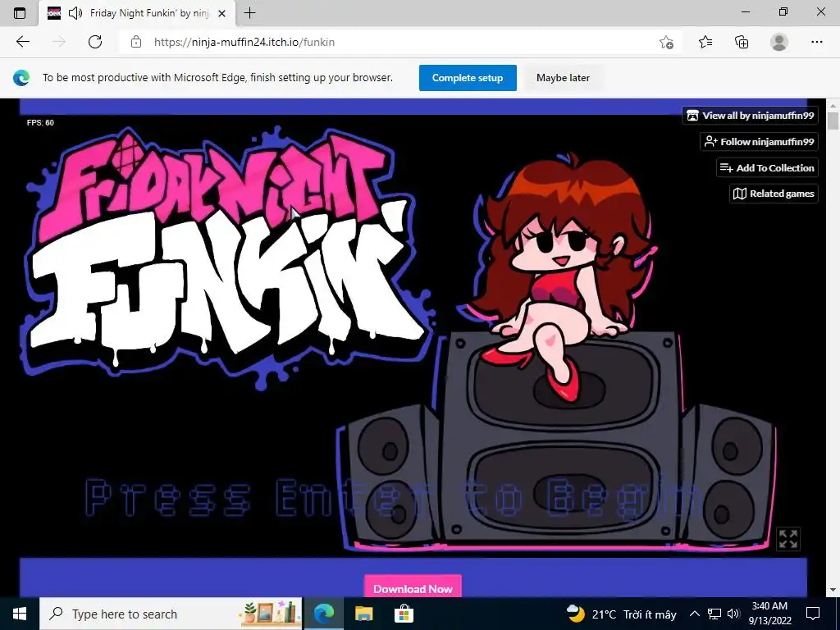Click the Type here to search box
Viewport: 840px width, 630px height.
tap(171, 614)
